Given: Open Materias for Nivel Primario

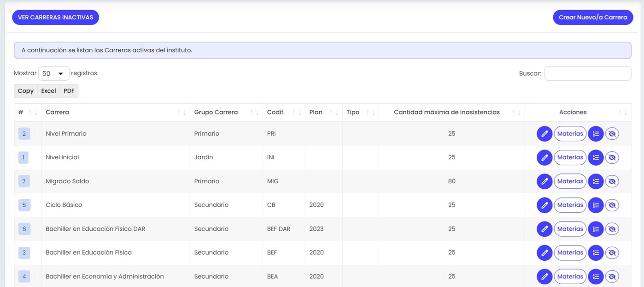Looking at the screenshot, I should [x=570, y=134].
